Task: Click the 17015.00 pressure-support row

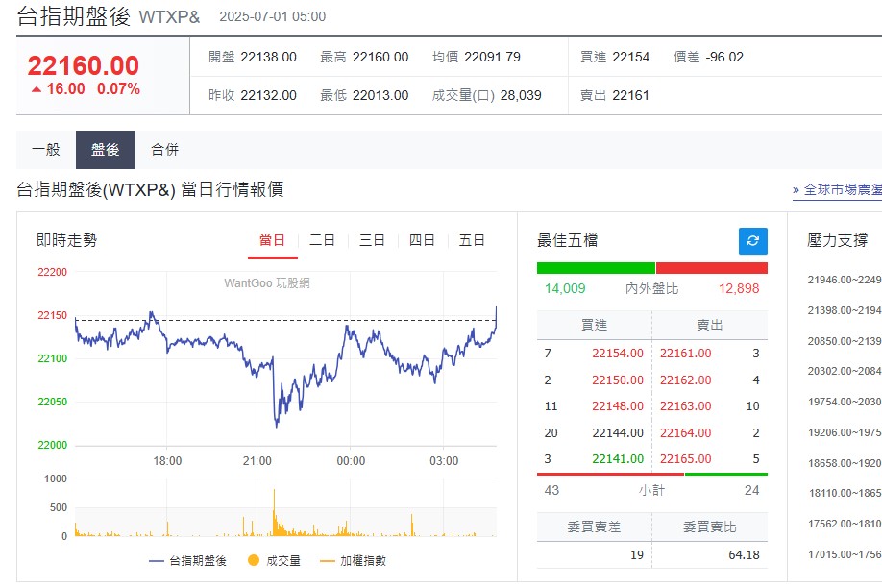Action: [845, 554]
